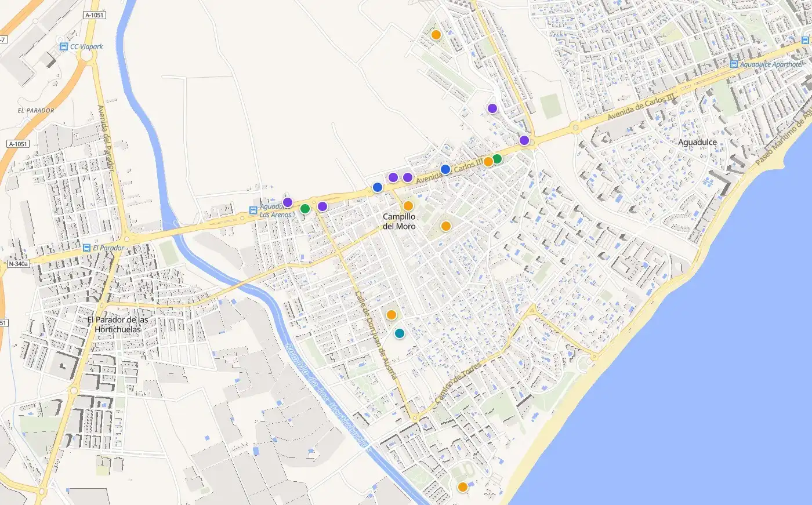The width and height of the screenshot is (812, 505).
Task: Click the CC Viapark bus stop icon
Action: point(63,46)
